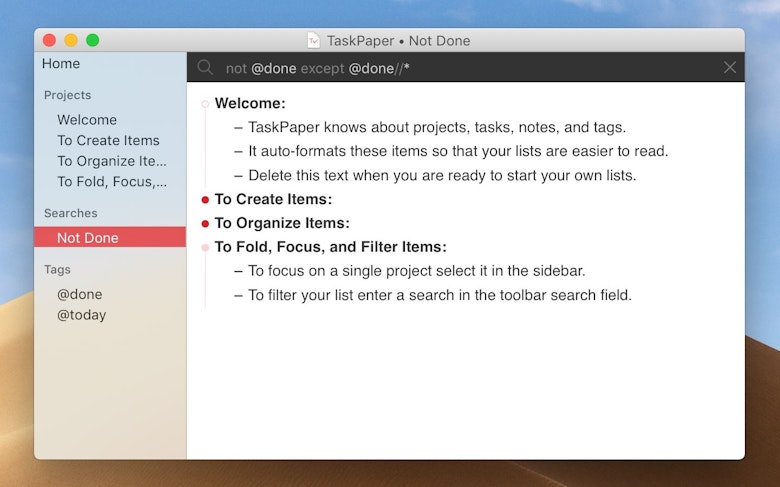
Task: Filter by the @today tag
Action: tap(82, 315)
